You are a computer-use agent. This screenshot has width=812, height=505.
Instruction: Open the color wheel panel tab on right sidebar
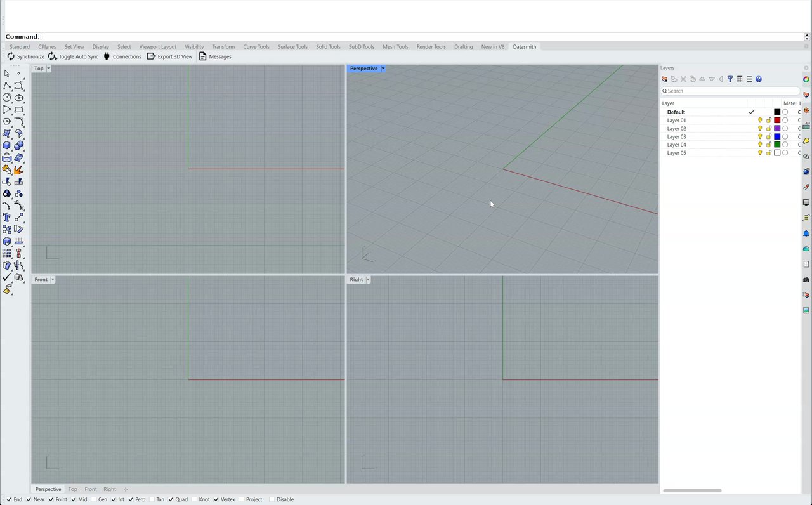[x=806, y=79]
